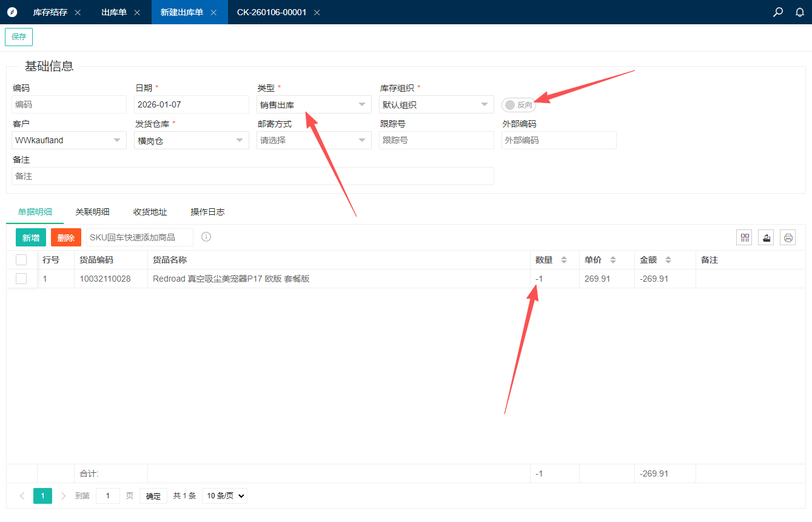Screen dimensions: 812x522
Task: Open the notification bell
Action: click(800, 12)
